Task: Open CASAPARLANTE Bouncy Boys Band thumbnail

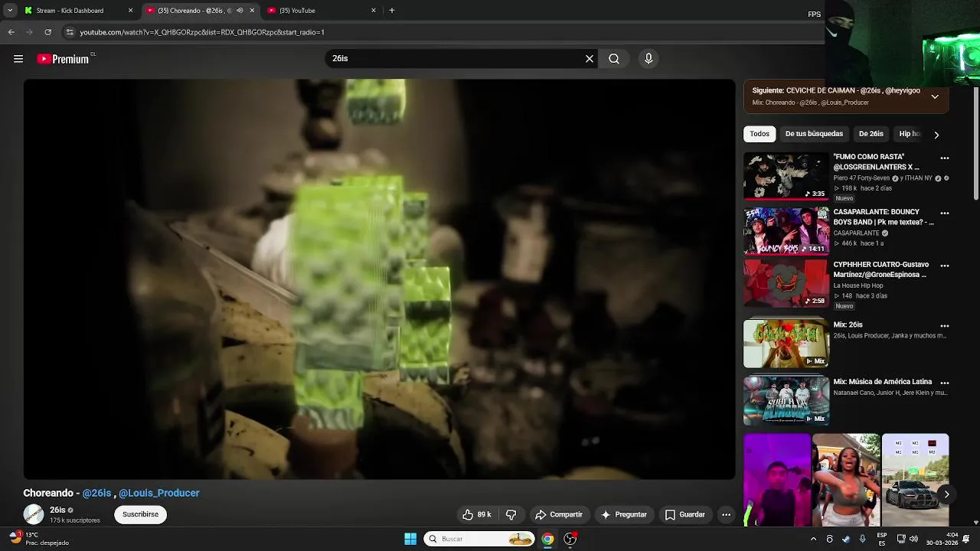Action: point(786,231)
